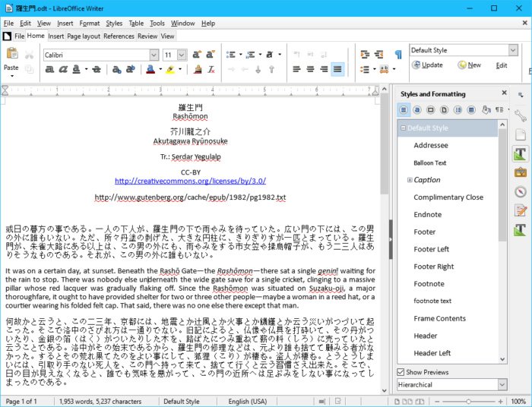
Task: Select Book view layout in status bar
Action: pos(420,402)
